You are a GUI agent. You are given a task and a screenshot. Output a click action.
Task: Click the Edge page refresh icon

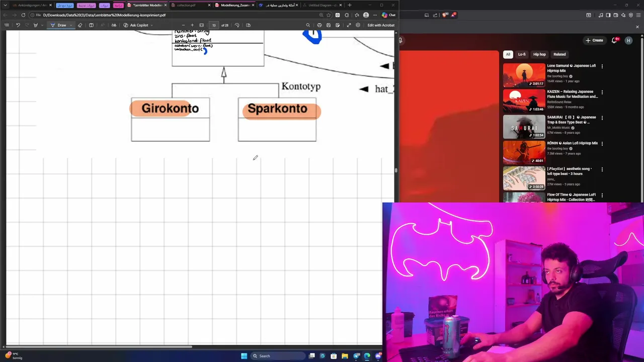[23, 15]
